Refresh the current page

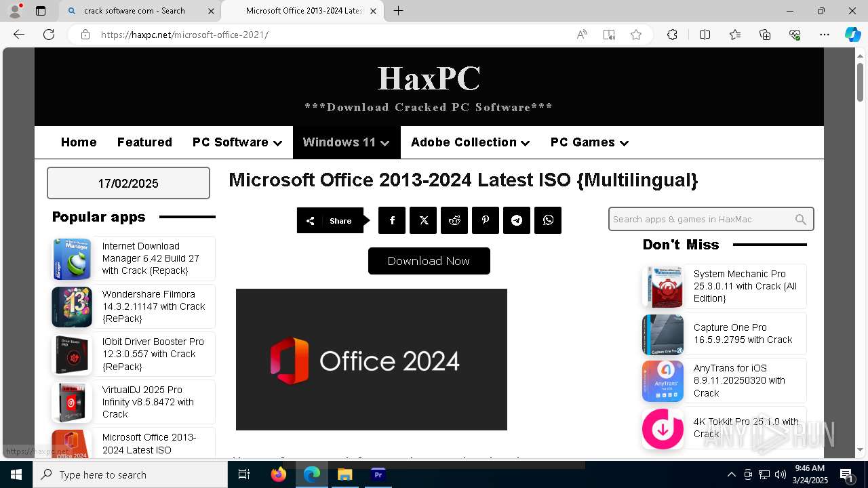[49, 35]
